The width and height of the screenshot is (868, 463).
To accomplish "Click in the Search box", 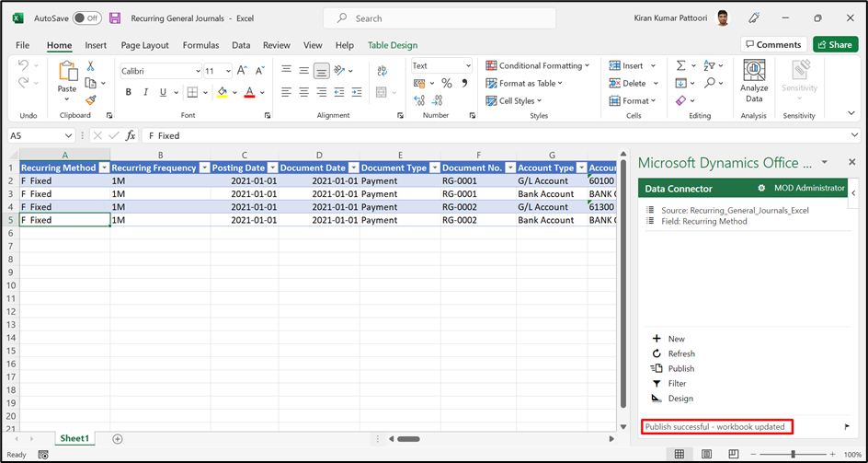I will tap(440, 18).
